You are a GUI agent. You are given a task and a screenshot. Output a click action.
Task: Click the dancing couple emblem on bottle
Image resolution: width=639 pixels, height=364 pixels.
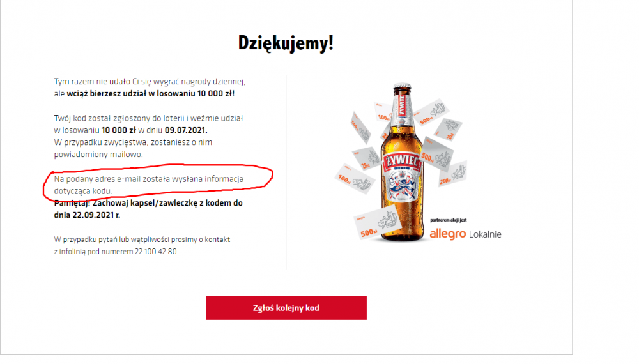(x=403, y=186)
